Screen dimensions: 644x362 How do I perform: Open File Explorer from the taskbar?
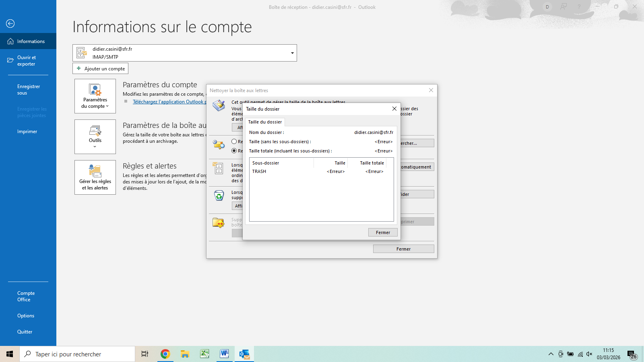[x=185, y=354]
